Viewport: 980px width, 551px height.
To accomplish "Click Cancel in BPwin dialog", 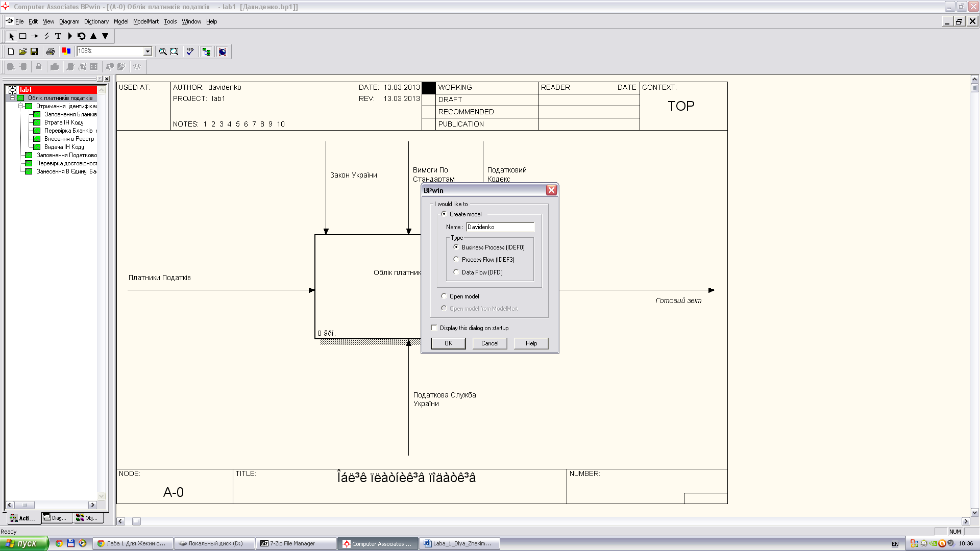I will click(x=489, y=343).
